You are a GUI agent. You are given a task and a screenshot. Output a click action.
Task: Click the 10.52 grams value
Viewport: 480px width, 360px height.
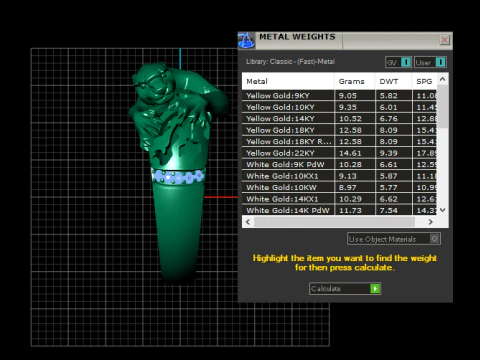350,119
